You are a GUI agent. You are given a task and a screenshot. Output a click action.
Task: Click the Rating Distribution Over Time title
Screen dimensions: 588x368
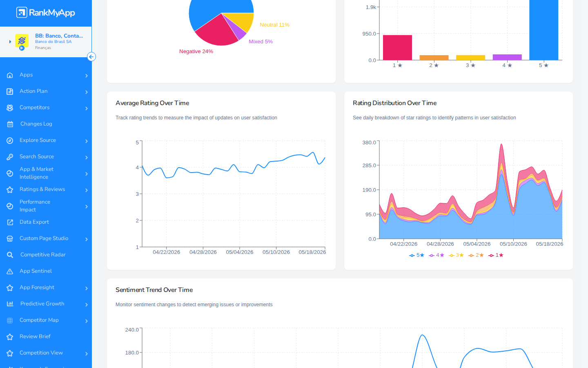click(x=394, y=103)
